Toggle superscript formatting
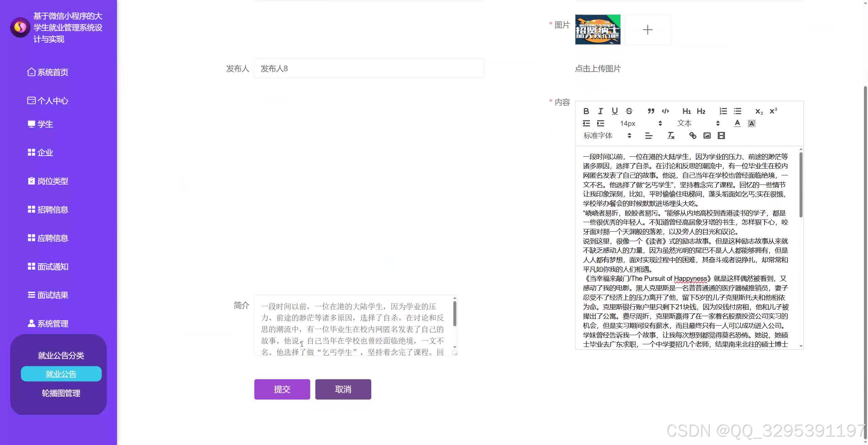This screenshot has width=868, height=445. click(x=774, y=111)
